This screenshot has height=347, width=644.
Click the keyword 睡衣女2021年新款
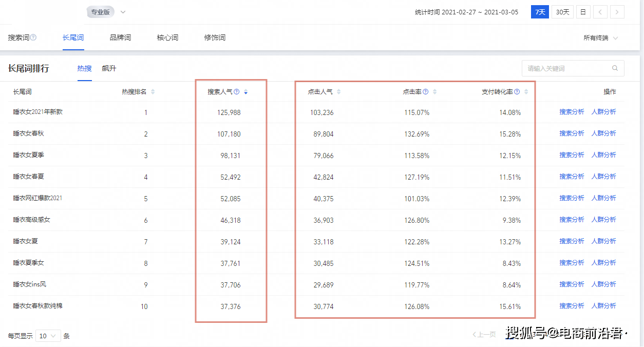coord(38,112)
